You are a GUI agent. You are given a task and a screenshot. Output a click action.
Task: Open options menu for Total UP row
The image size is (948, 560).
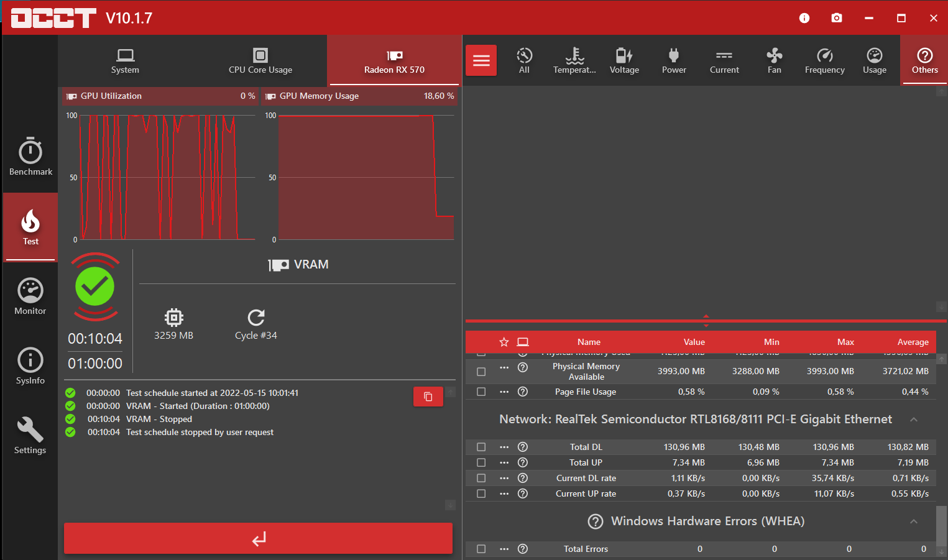(x=504, y=462)
